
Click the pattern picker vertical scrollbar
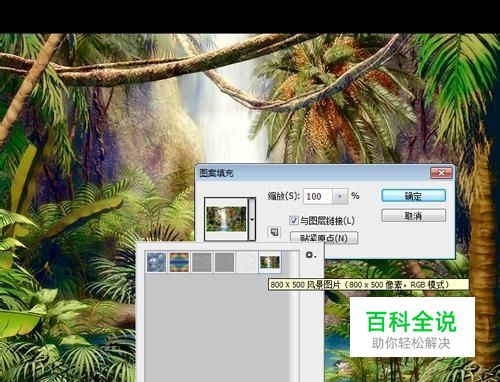pyautogui.click(x=295, y=317)
